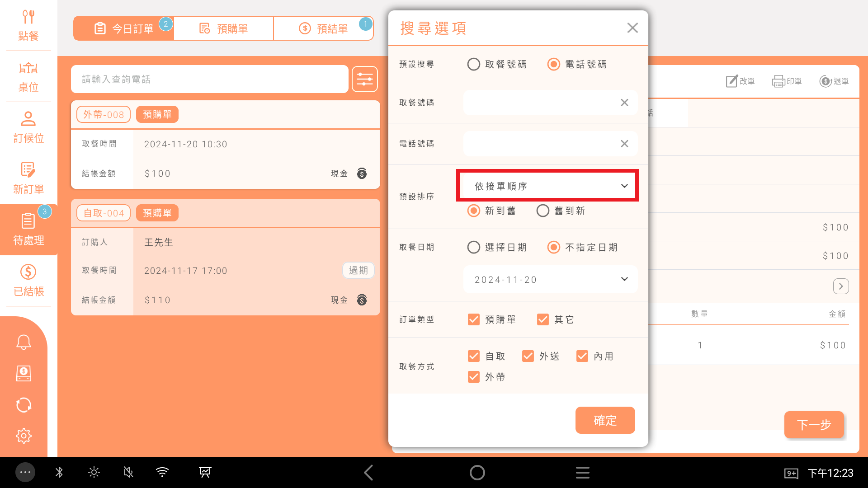868x488 pixels.
Task: Click the sync refresh icon in sidebar
Action: coord(24,405)
